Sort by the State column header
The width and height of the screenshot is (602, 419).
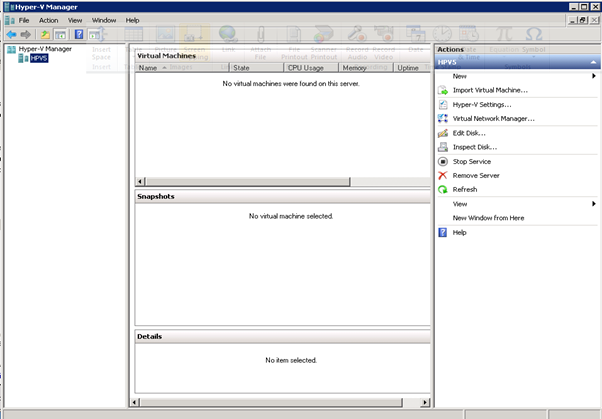click(256, 68)
